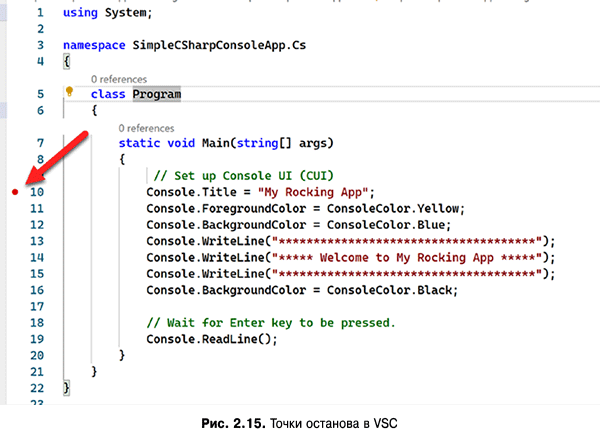This screenshot has width=600, height=437.
Task: Click the Main method name
Action: (x=219, y=143)
